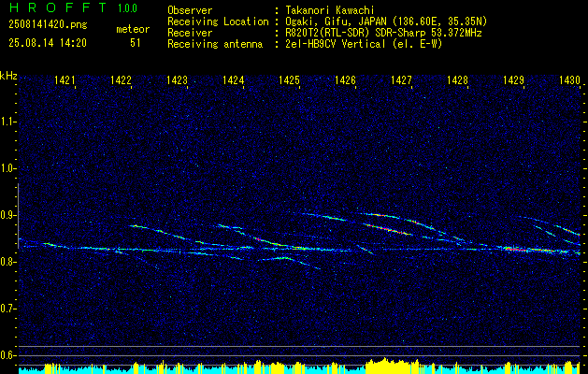This screenshot has width=588, height=374.
Task: Click the 1421 time axis marker
Action: tap(65, 79)
